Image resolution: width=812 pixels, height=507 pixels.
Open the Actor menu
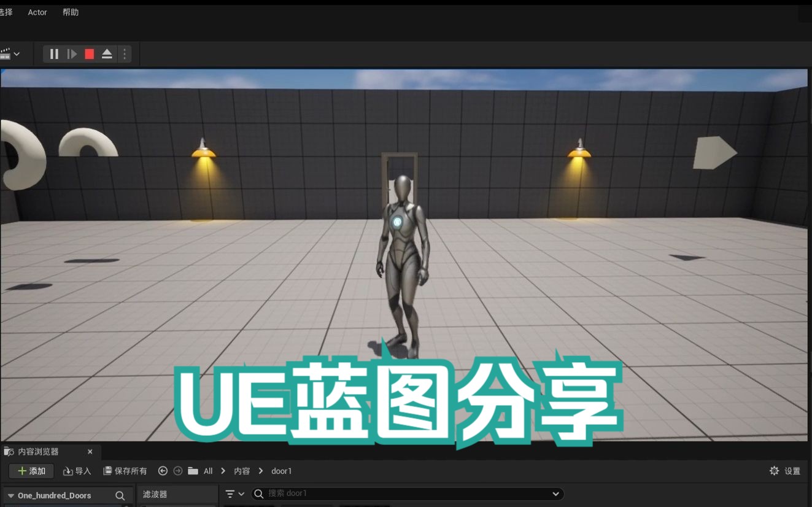[37, 12]
